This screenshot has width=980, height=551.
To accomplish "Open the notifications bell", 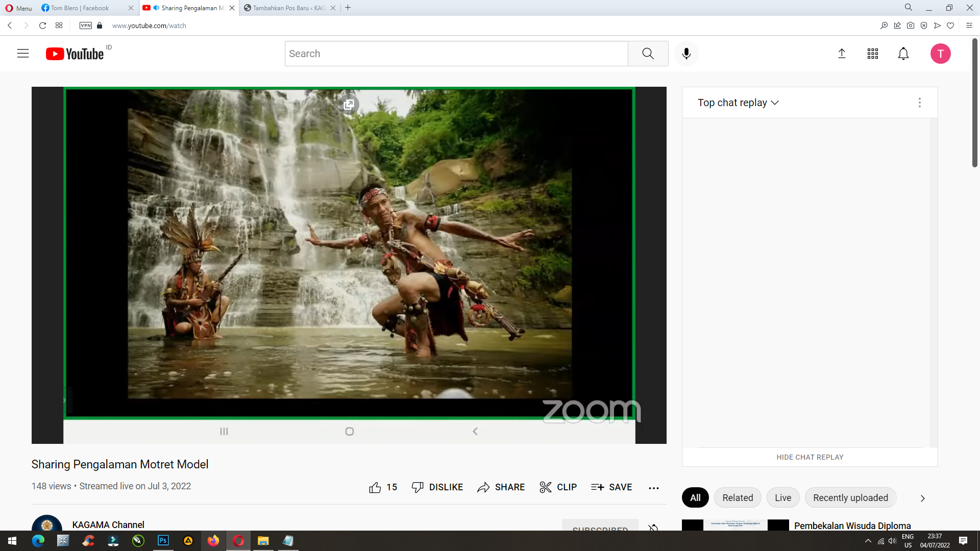I will point(903,54).
